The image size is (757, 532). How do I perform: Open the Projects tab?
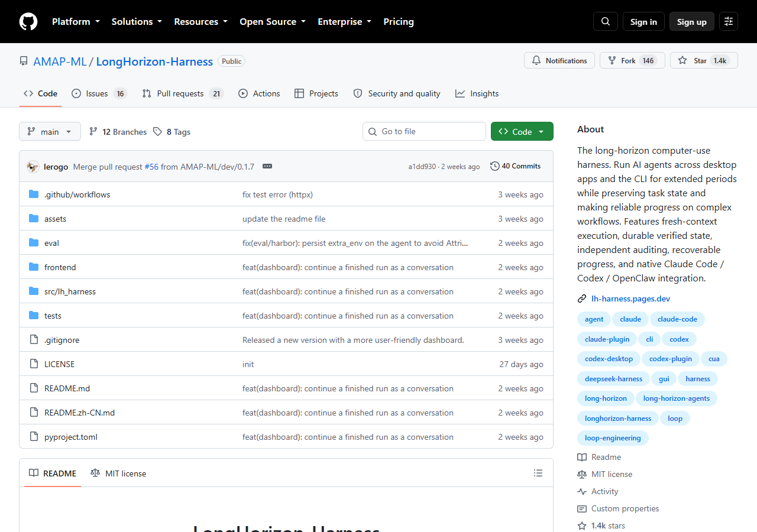(x=316, y=93)
